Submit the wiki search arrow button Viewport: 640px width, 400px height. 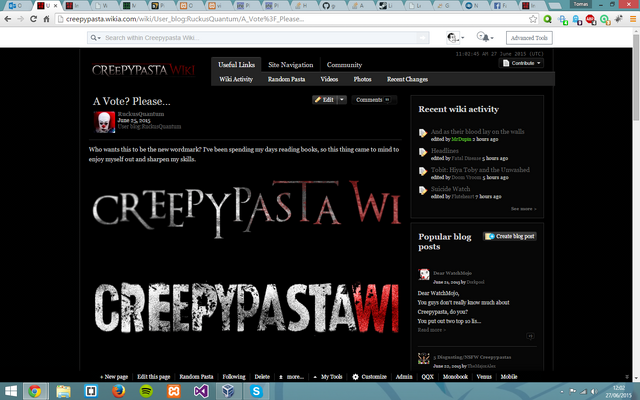(423, 38)
